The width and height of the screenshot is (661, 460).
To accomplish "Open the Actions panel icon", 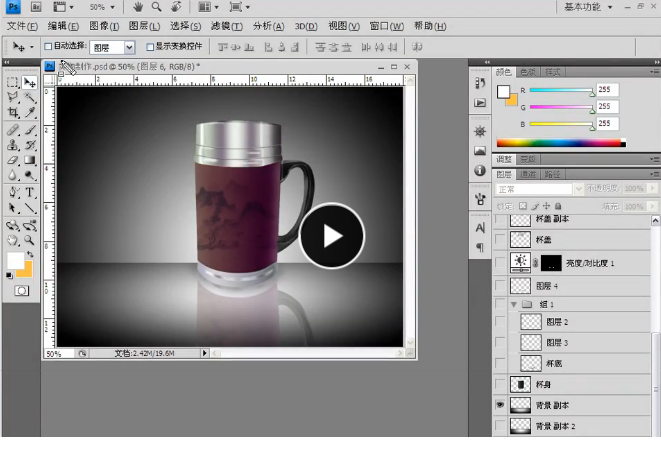I will (480, 103).
